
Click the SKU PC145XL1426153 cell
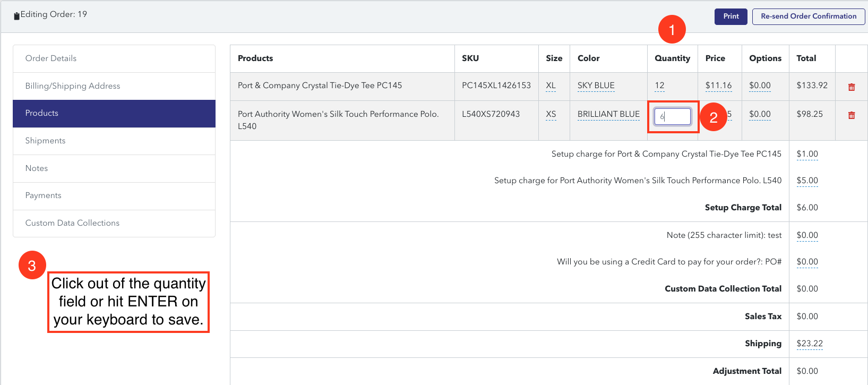point(496,85)
